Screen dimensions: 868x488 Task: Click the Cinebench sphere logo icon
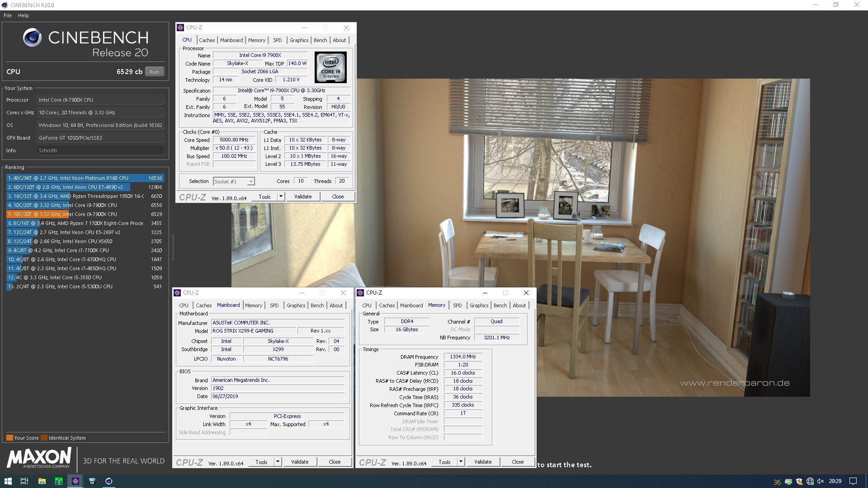[x=32, y=38]
